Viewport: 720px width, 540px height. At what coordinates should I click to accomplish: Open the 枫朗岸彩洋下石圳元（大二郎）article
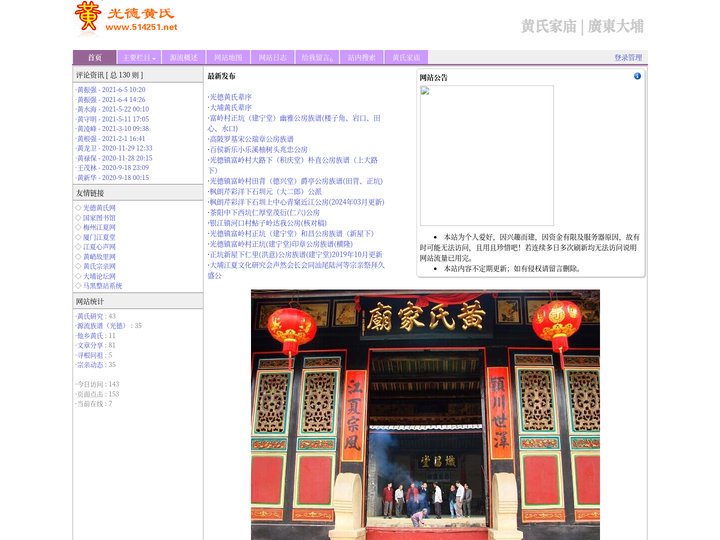coord(265,191)
